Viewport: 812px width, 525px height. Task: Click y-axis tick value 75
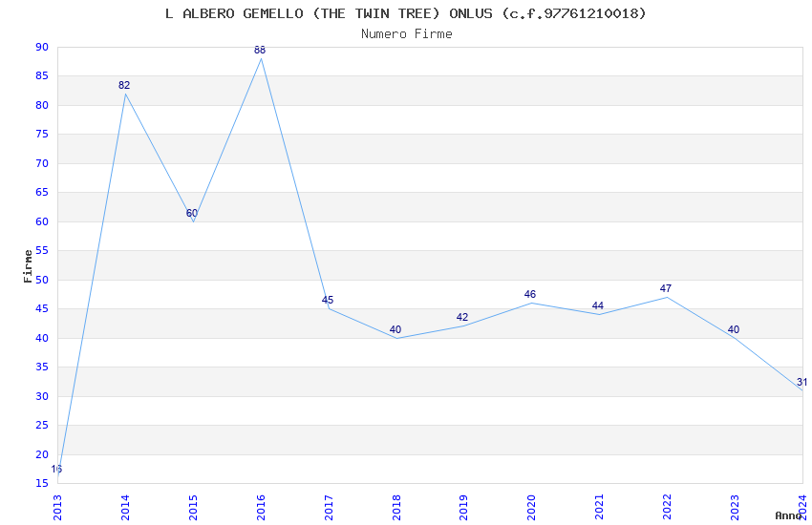[x=42, y=134]
